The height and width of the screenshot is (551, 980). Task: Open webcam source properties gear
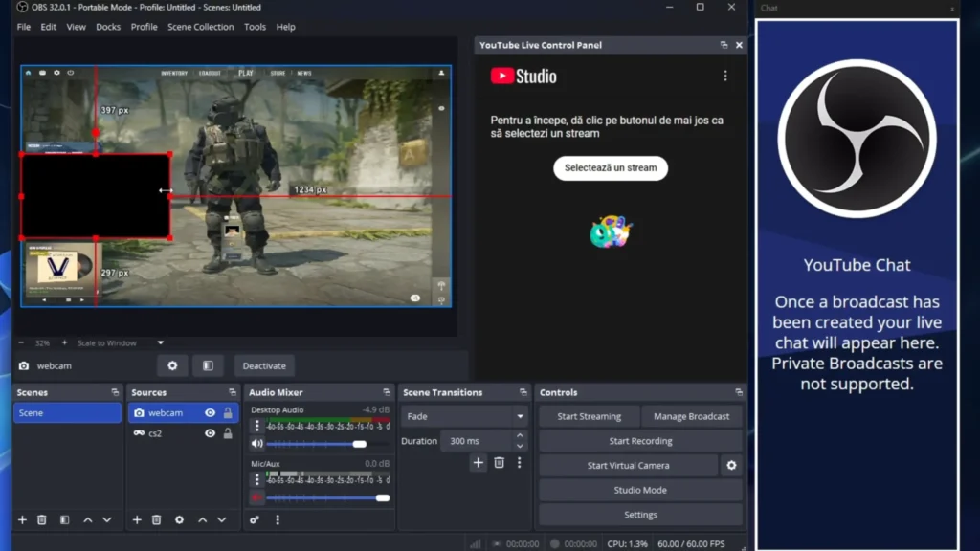tap(172, 366)
